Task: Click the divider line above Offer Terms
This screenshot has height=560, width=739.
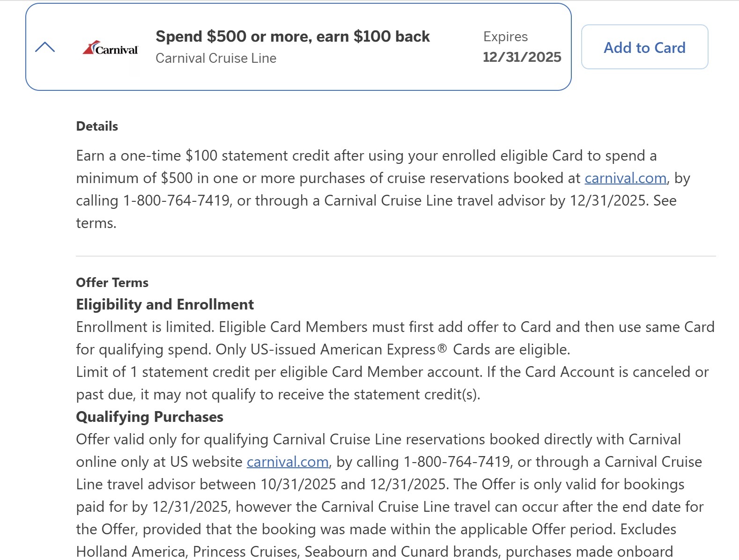Action: click(x=396, y=256)
